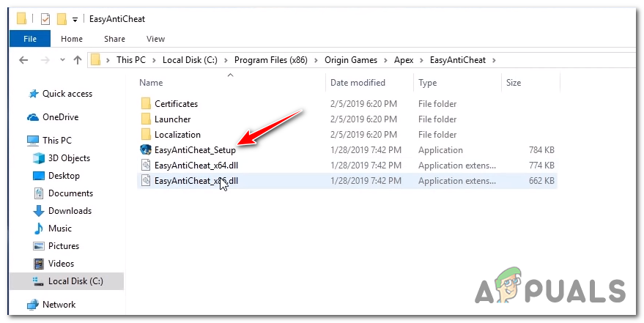The height and width of the screenshot is (323, 644).
Task: Select the Localization folder name
Action: pyautogui.click(x=177, y=135)
